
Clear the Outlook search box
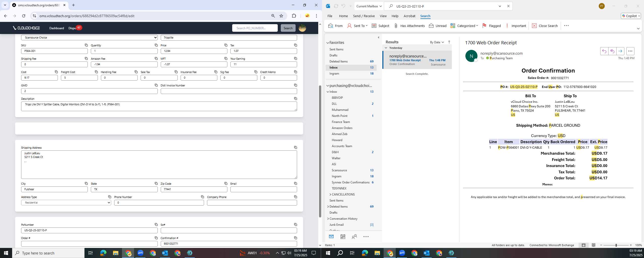508,6
